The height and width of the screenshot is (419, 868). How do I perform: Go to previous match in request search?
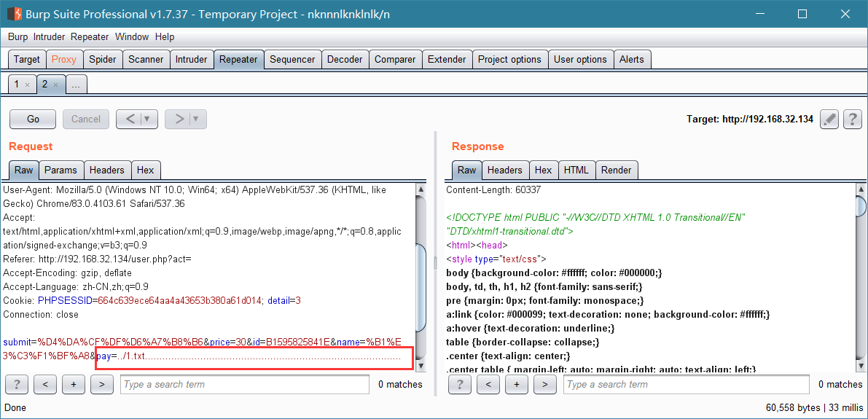[x=45, y=383]
